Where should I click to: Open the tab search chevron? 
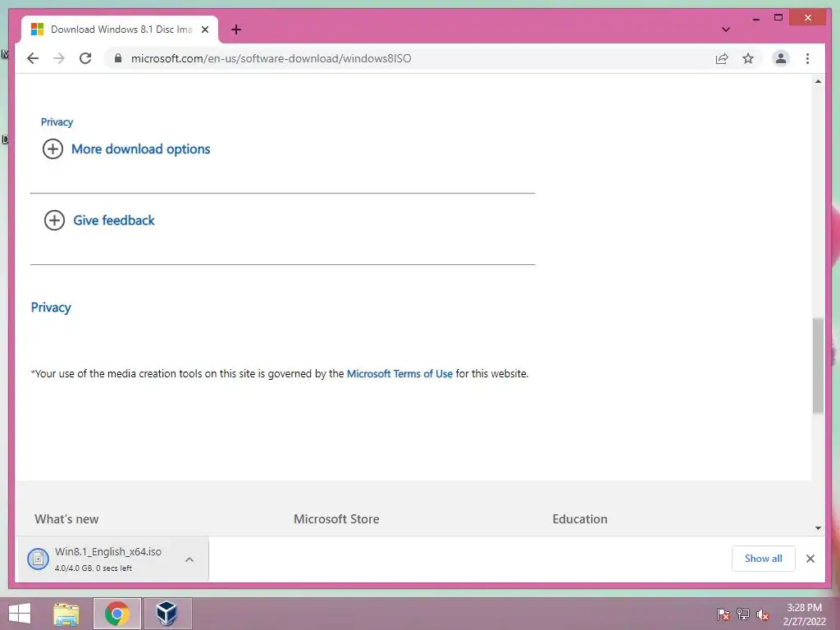725,30
